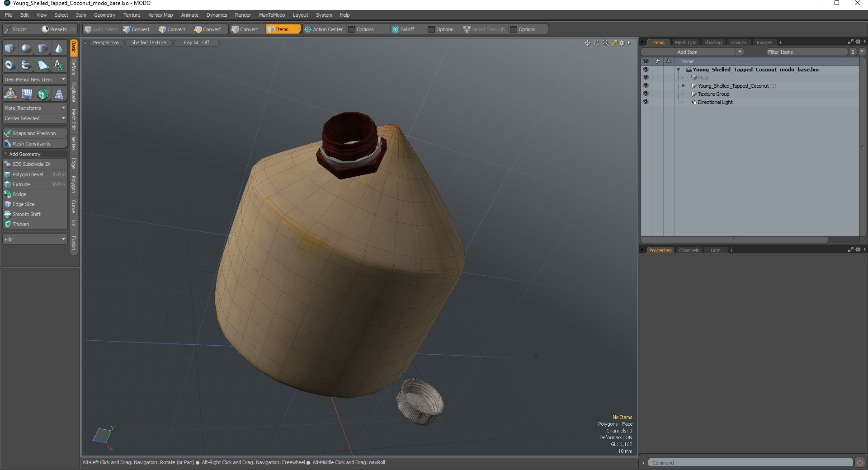
Task: Click the Bridge tool
Action: click(35, 194)
